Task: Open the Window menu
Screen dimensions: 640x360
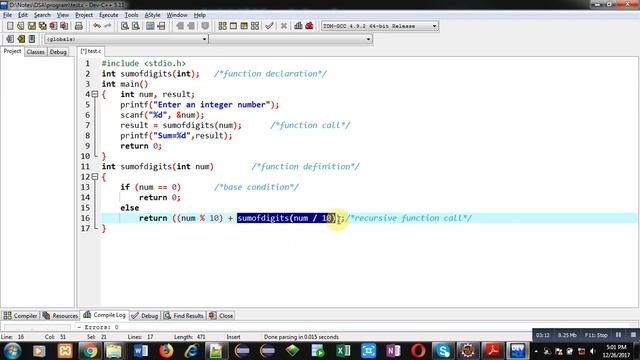Action: point(177,15)
